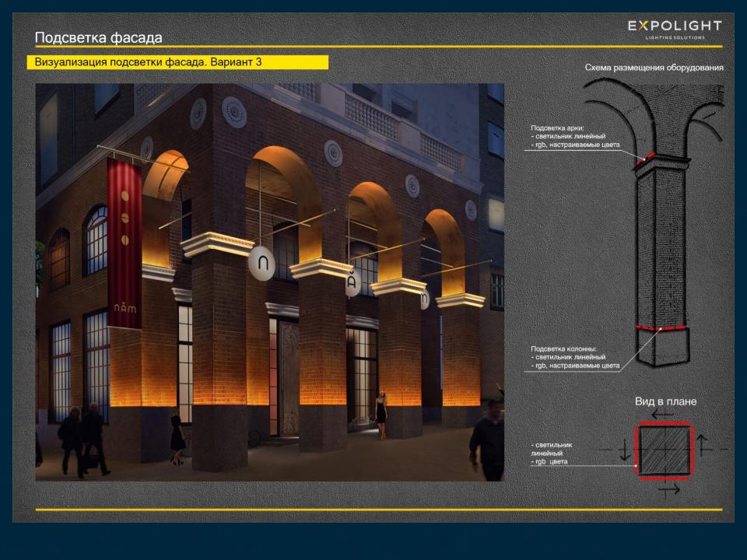Click the Expolight logo in the header
The height and width of the screenshot is (560, 747).
point(675,30)
